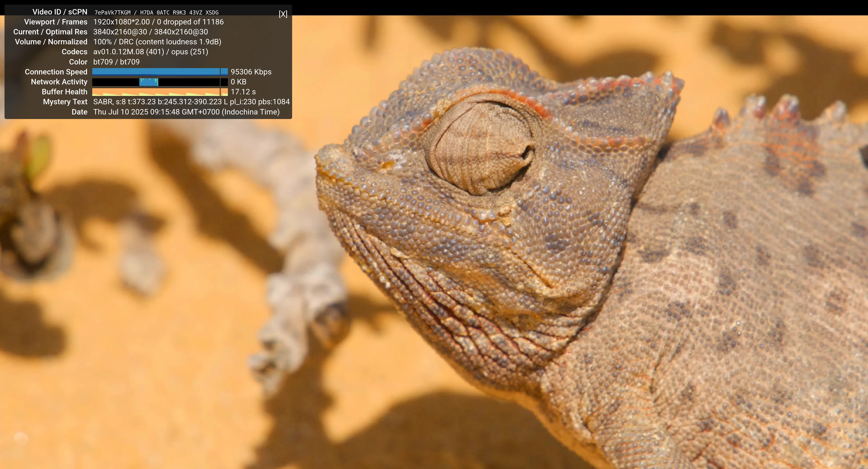
Task: Select the Video ID / sCPN value text
Action: coord(156,12)
